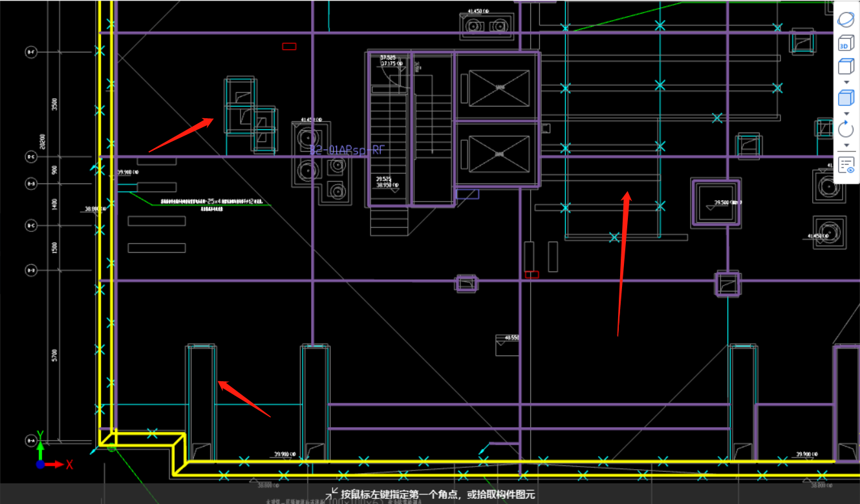
Task: Select the solid shaded cube display icon
Action: click(x=846, y=98)
